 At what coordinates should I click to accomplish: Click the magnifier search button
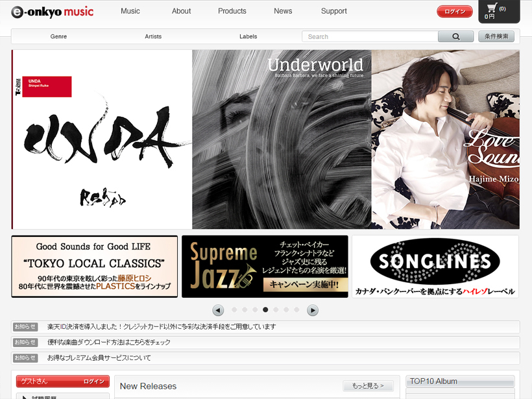click(x=455, y=36)
